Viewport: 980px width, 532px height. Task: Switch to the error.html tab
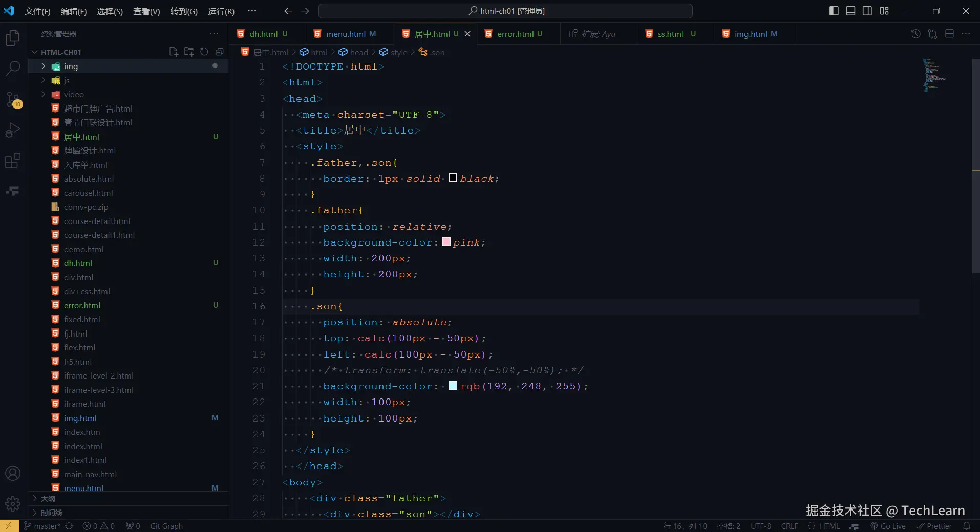[x=519, y=34]
